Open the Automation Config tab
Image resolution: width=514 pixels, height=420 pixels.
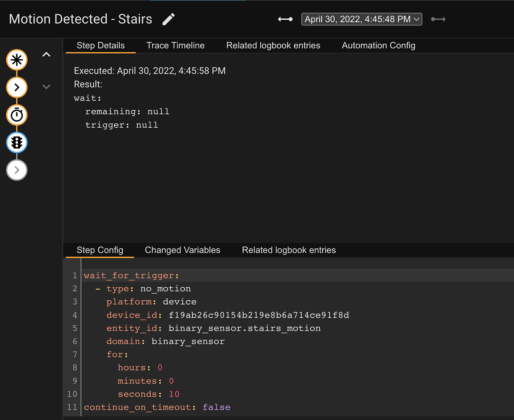click(378, 45)
